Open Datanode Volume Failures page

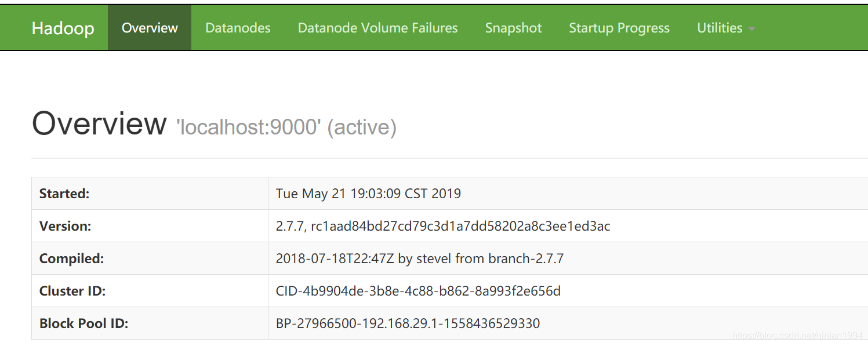(377, 28)
